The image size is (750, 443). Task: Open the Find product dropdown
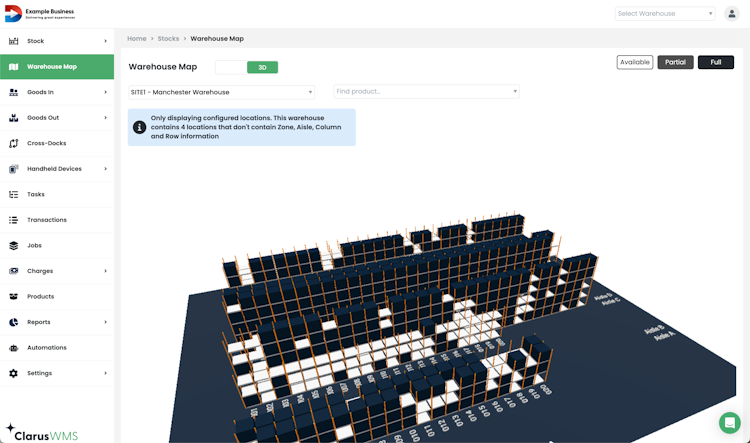(x=426, y=91)
